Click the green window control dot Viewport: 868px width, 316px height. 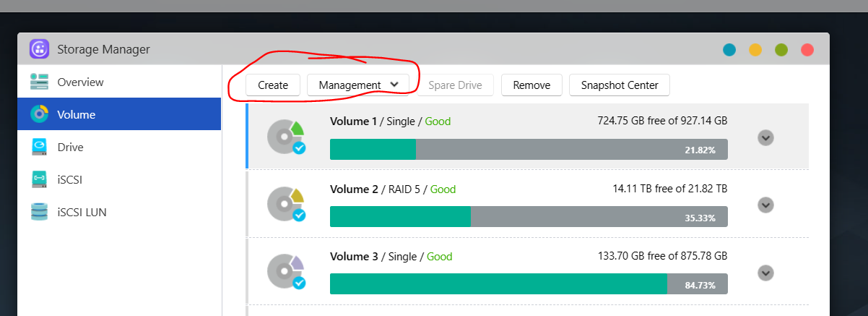(x=781, y=50)
